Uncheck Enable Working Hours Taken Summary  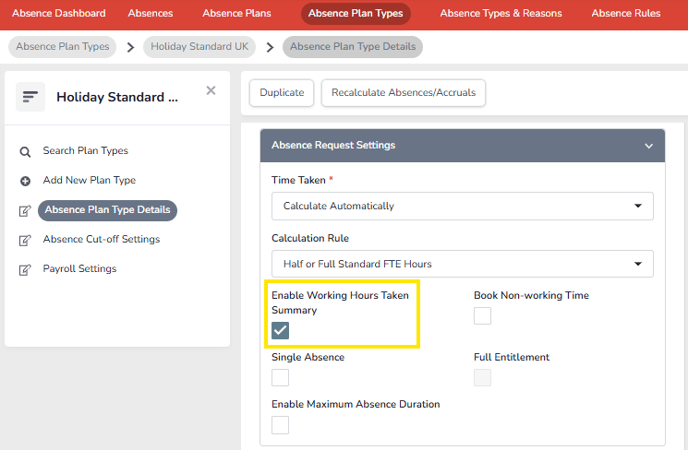pyautogui.click(x=280, y=330)
